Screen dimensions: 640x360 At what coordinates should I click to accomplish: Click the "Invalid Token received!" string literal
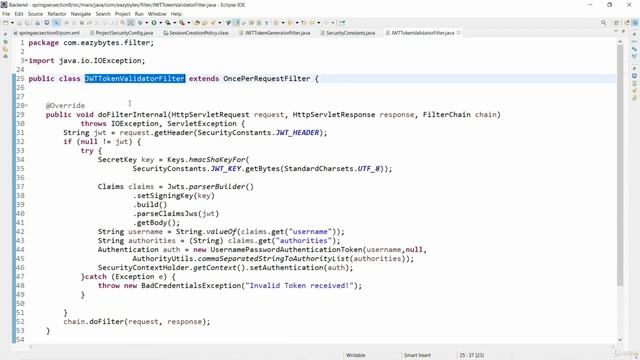click(x=299, y=286)
